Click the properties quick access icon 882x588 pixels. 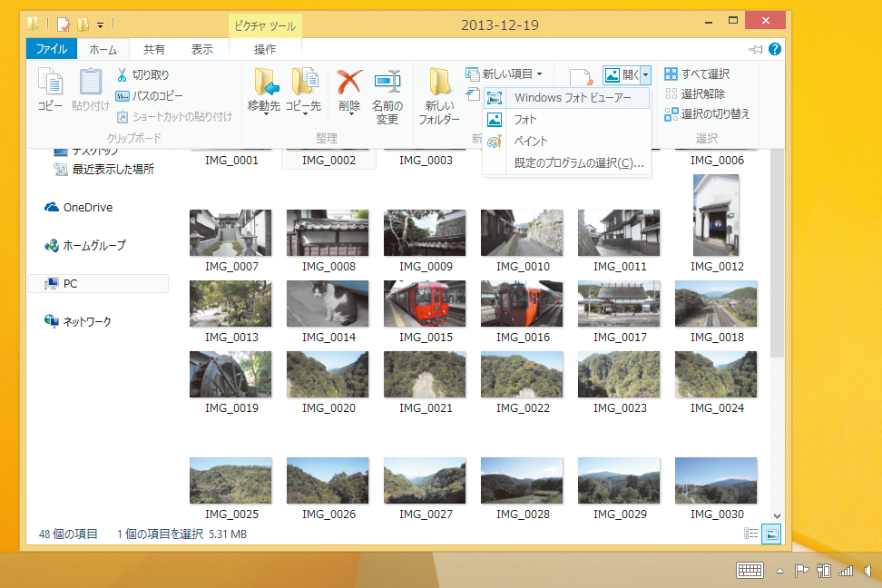click(x=64, y=24)
